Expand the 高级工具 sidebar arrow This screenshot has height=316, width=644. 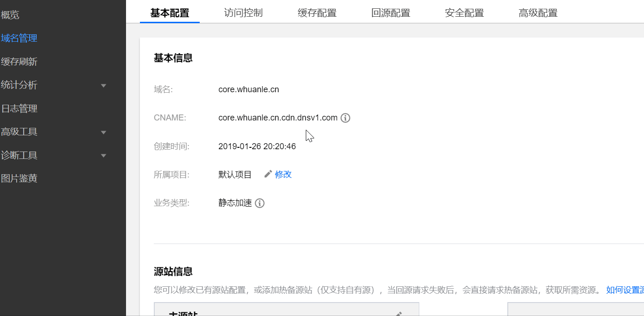coord(103,132)
